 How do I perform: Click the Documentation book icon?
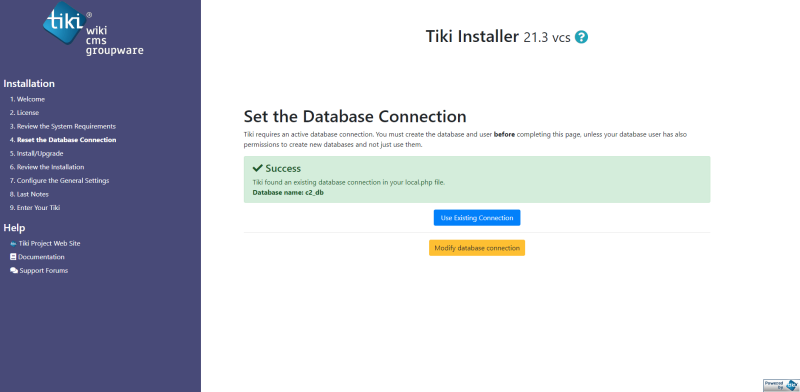(x=13, y=257)
